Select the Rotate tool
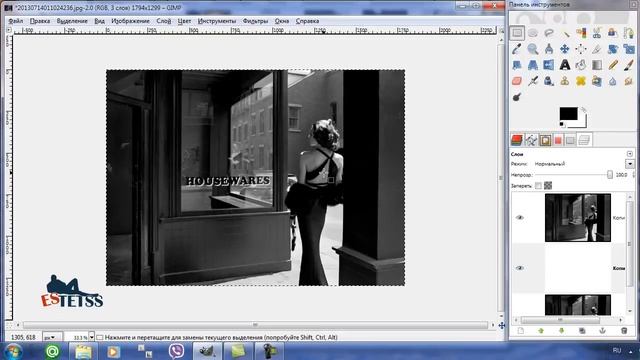 613,49
